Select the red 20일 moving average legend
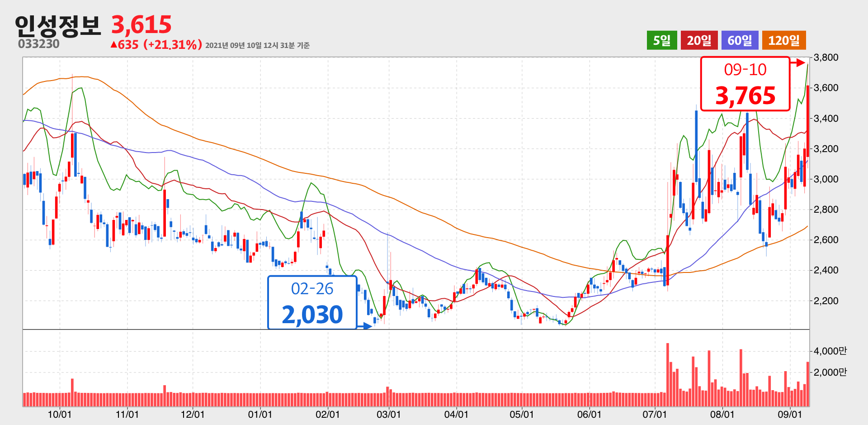The width and height of the screenshot is (868, 425). pos(699,40)
